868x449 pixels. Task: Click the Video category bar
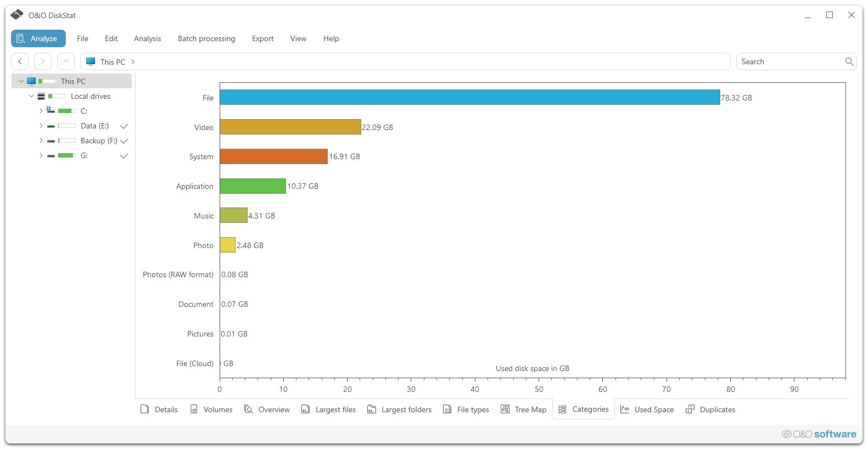(290, 127)
